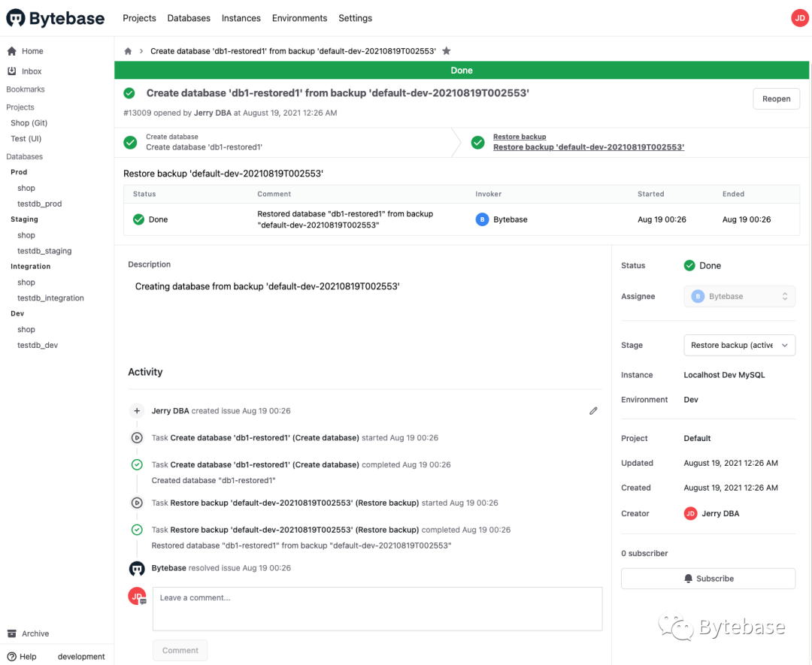This screenshot has height=665, width=812.
Task: Open the JD user avatar menu
Action: point(799,18)
